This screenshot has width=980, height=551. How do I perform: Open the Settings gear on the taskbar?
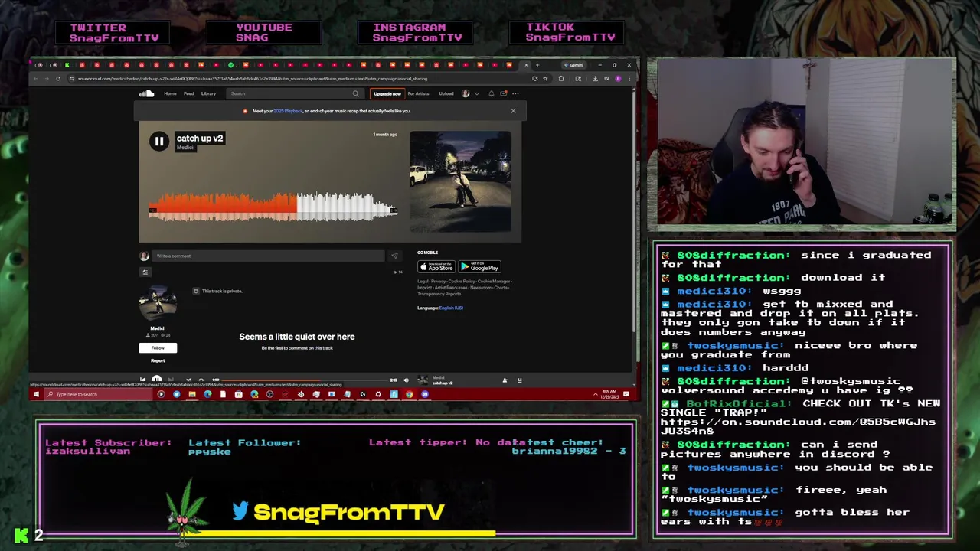click(378, 394)
